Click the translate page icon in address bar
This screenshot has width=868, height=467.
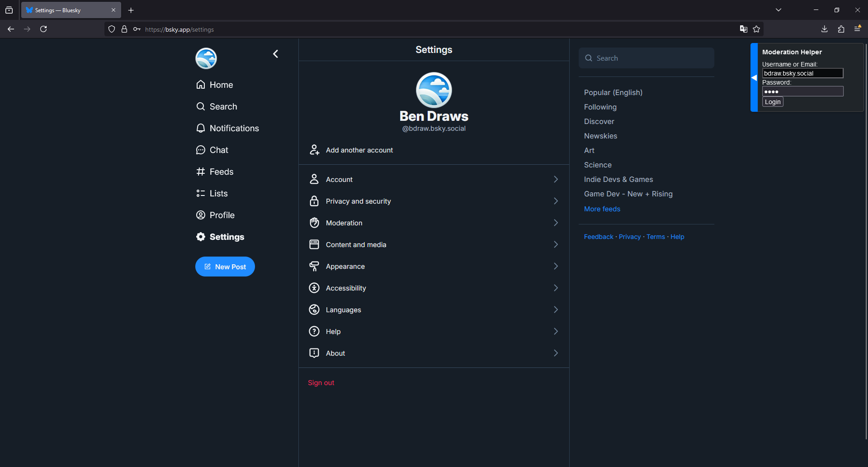[x=743, y=29]
